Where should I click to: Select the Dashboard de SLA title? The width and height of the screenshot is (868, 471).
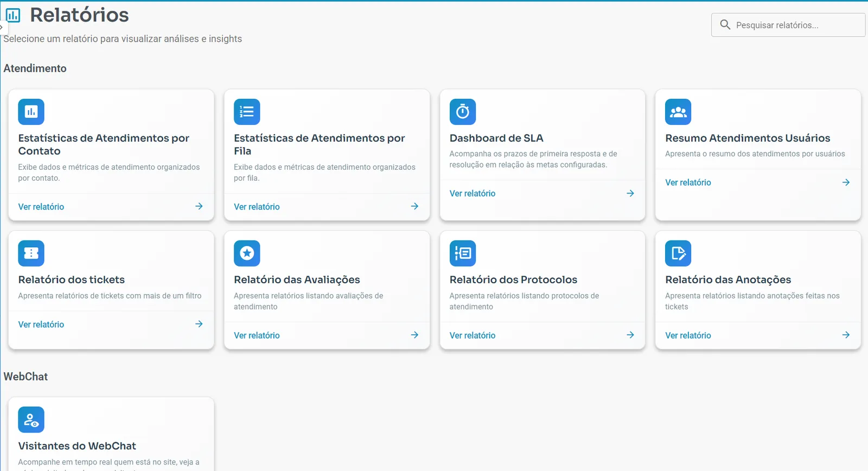point(496,138)
